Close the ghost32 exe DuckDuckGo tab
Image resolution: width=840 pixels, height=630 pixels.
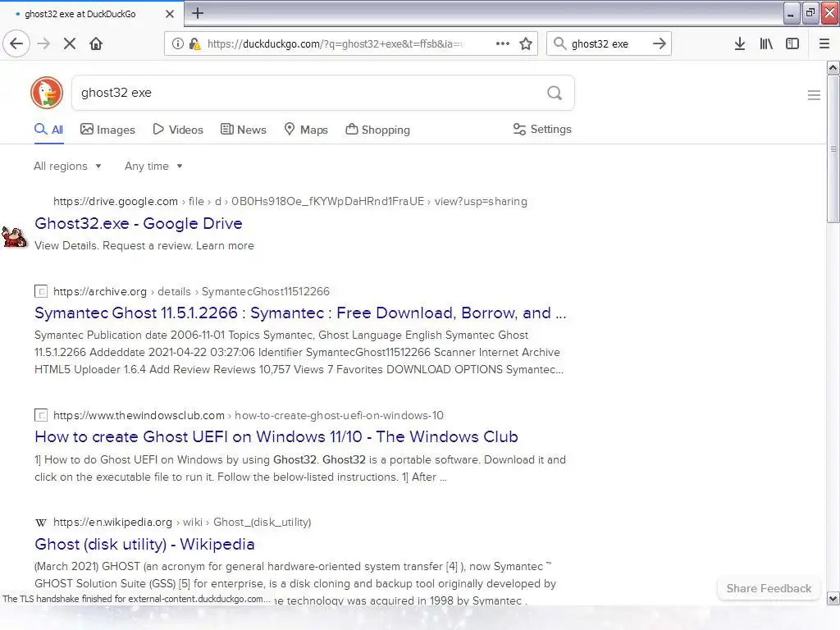170,14
